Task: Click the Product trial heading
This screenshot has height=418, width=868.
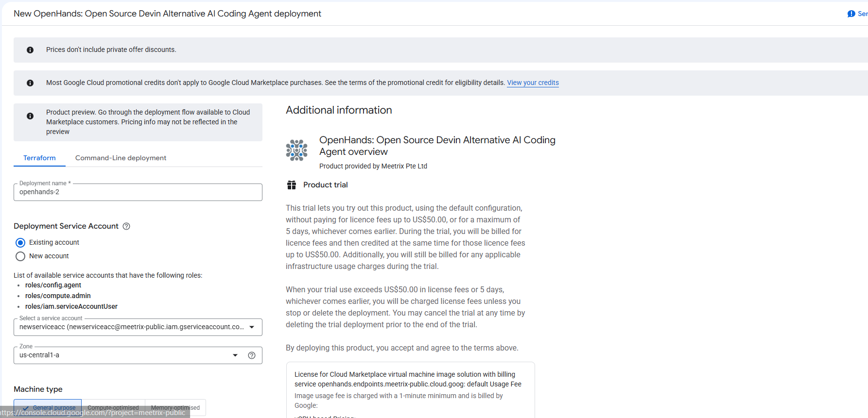Action: click(x=326, y=185)
